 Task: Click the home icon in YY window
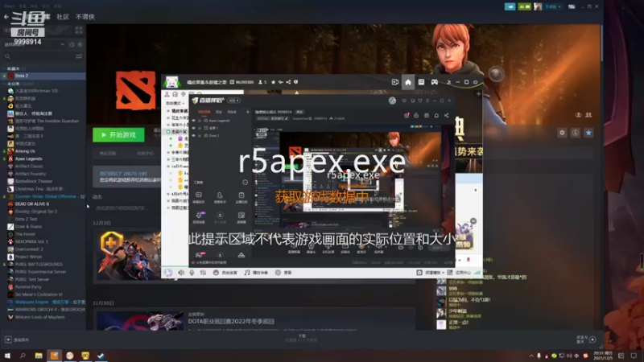pyautogui.click(x=408, y=82)
